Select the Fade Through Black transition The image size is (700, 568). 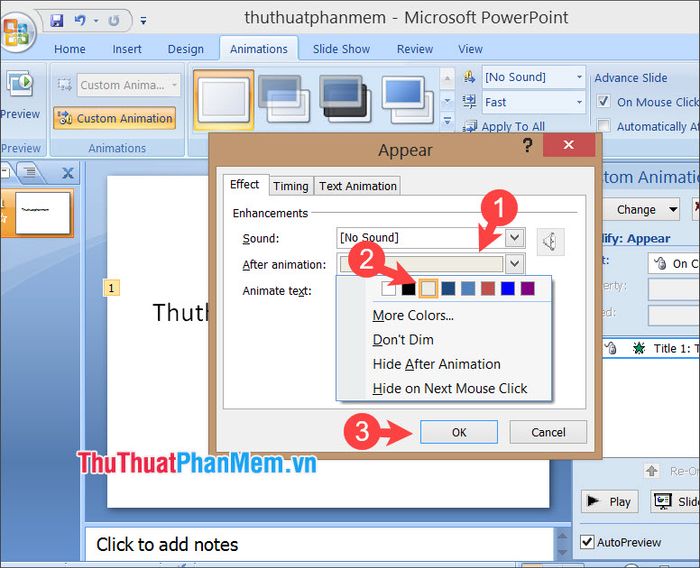(x=345, y=99)
